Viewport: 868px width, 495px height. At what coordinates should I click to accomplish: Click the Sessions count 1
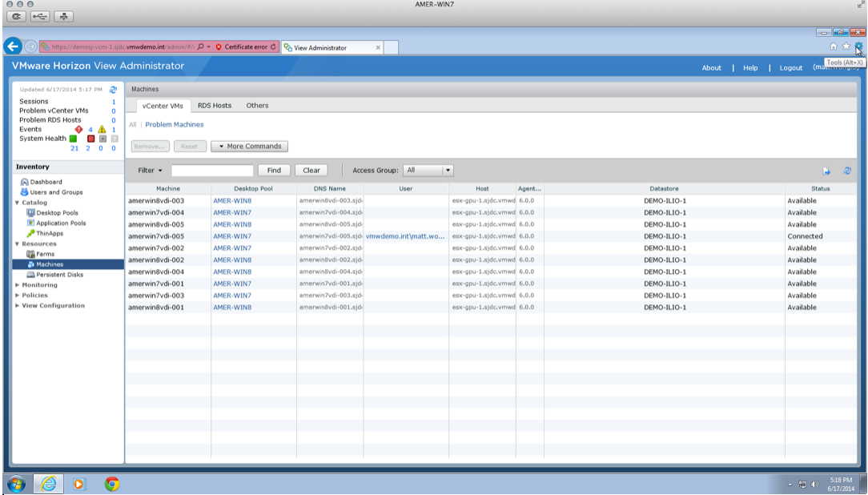(x=114, y=102)
